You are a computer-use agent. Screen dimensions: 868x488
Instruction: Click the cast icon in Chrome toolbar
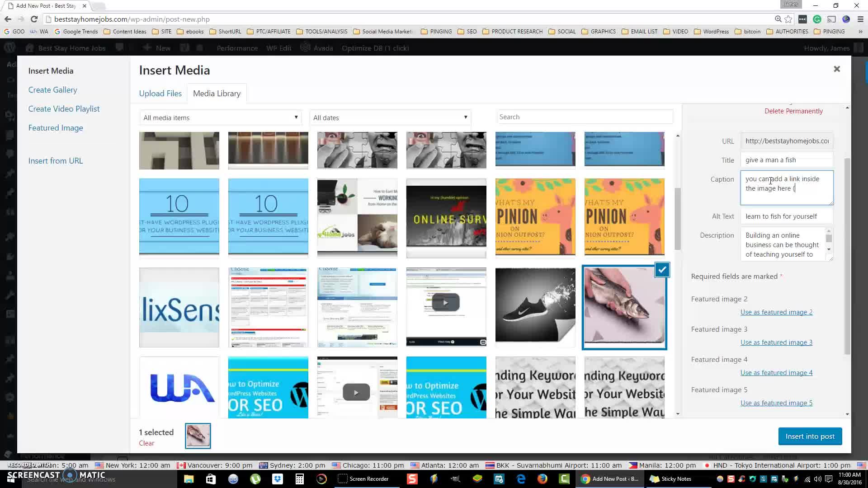[x=831, y=19]
